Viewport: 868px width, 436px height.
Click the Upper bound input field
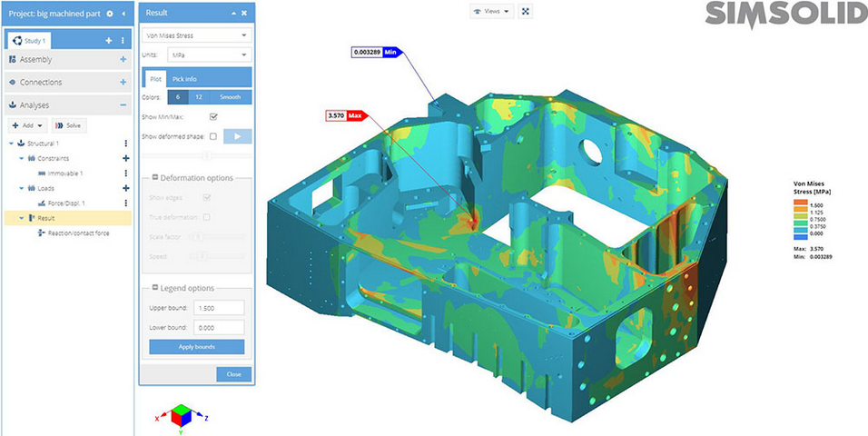(x=218, y=308)
